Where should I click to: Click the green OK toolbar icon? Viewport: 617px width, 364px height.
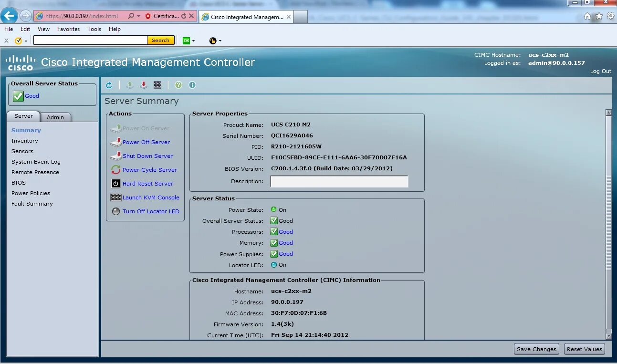(186, 41)
